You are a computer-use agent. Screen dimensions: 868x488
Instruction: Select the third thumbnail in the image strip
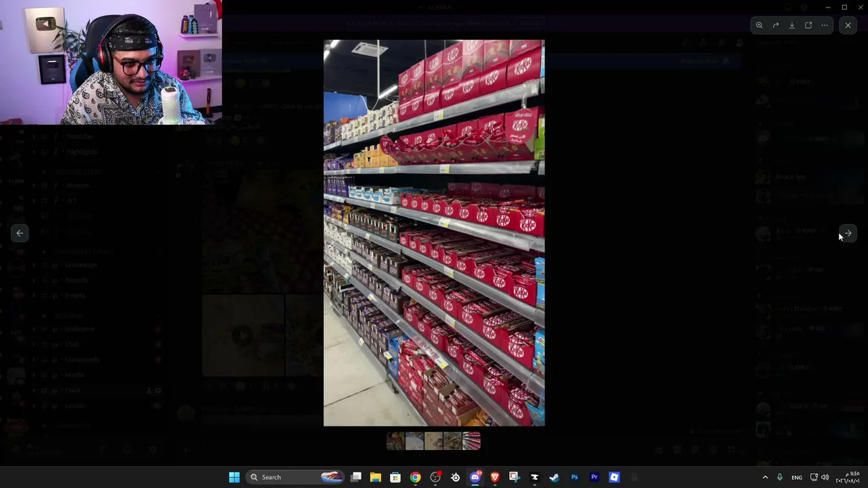pyautogui.click(x=433, y=441)
